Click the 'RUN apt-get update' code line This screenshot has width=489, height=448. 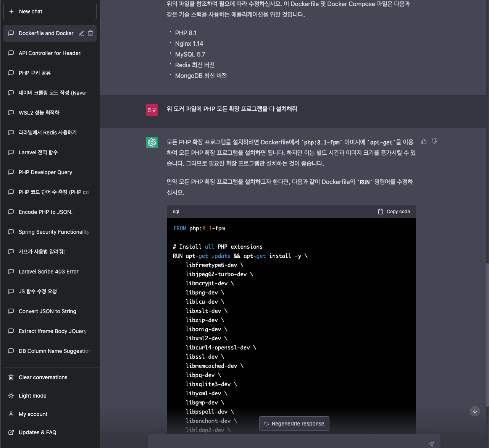coord(240,256)
